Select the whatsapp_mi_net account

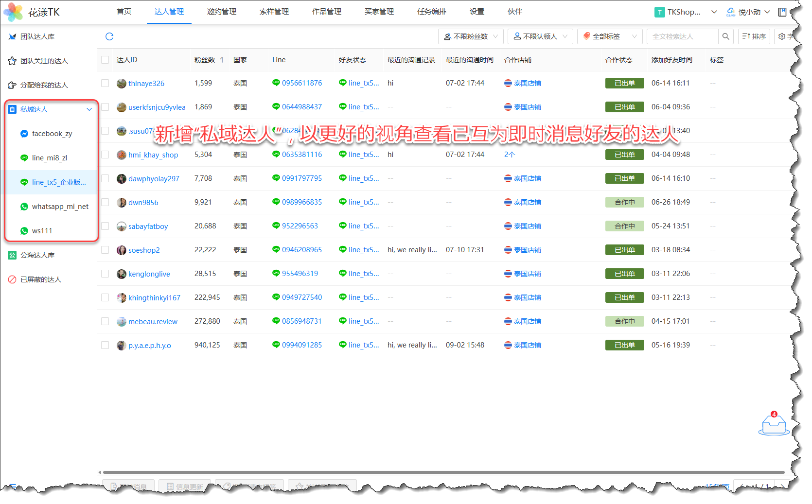click(x=60, y=207)
